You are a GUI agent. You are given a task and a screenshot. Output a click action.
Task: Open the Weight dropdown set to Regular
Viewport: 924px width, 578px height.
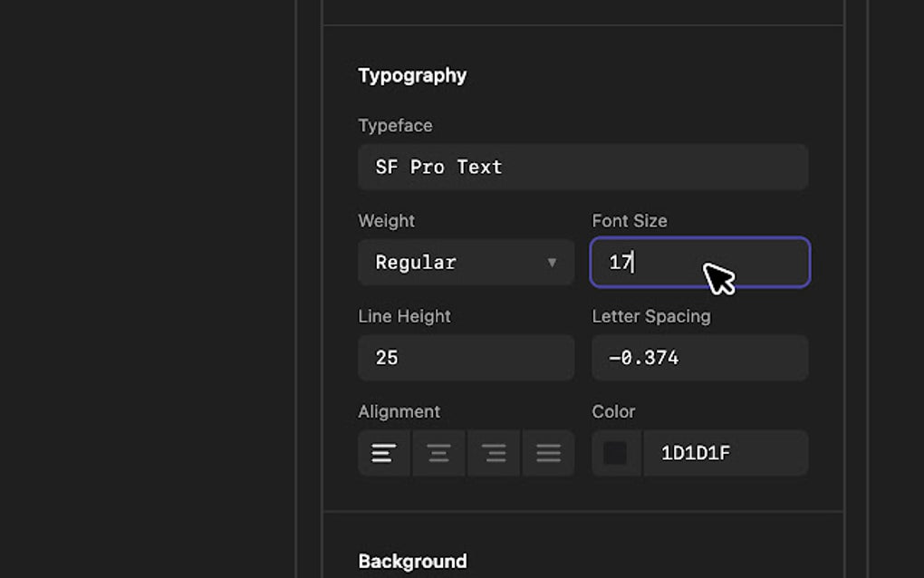pos(466,263)
